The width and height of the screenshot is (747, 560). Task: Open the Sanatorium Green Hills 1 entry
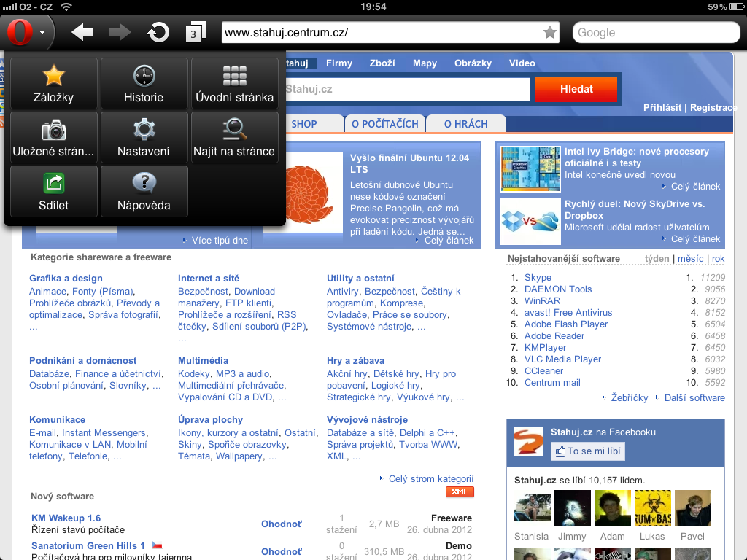[88, 545]
